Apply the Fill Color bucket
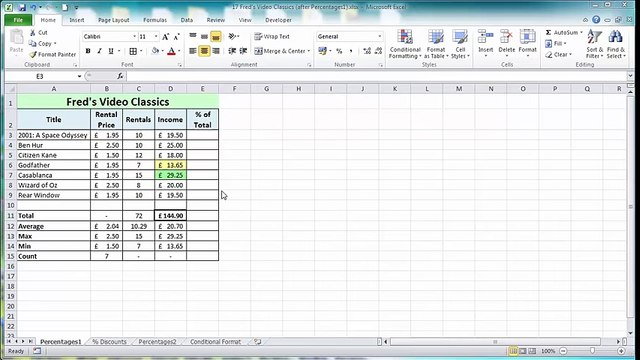The image size is (640, 360). [x=155, y=51]
